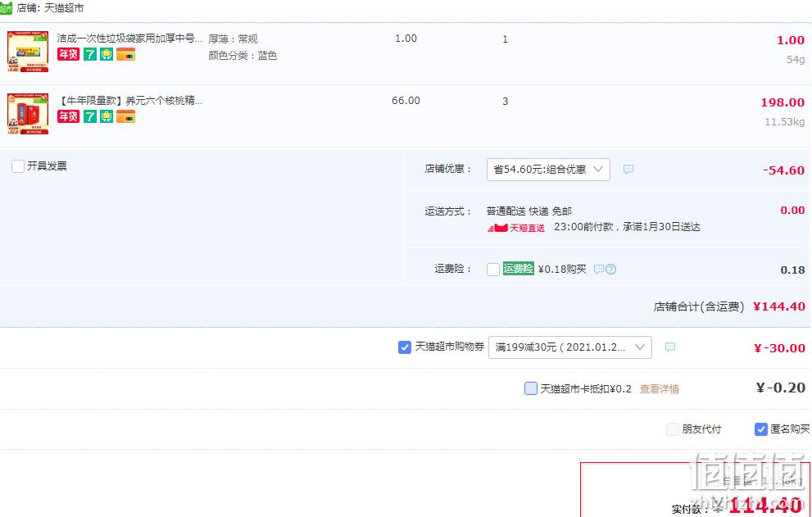The width and height of the screenshot is (812, 517).
Task: Click the red 天猫直送 logo
Action: point(516,228)
